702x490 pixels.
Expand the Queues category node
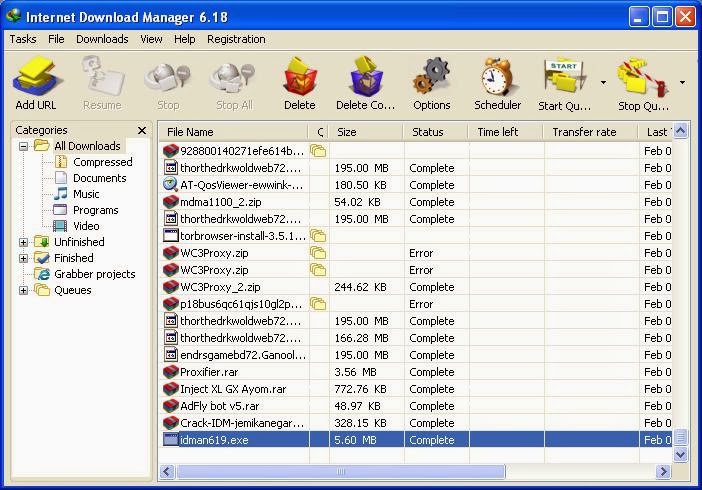pos(23,291)
